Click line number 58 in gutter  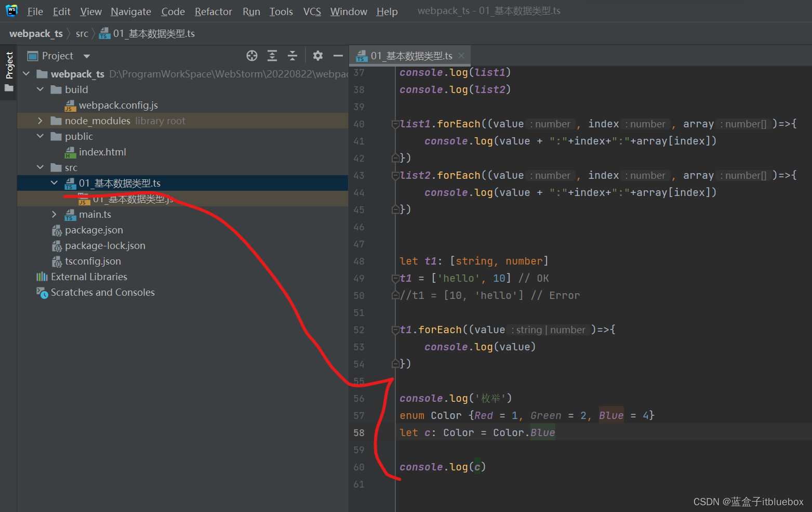click(x=359, y=432)
